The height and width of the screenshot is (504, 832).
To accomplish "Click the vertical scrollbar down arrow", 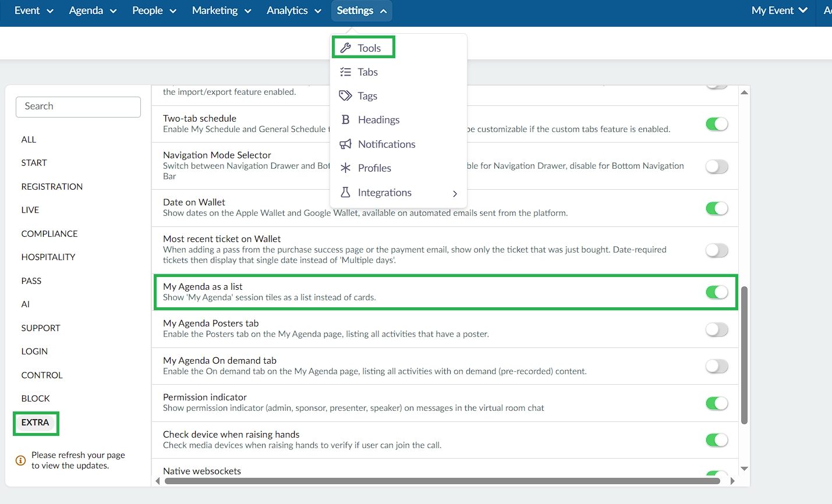I will click(x=744, y=469).
